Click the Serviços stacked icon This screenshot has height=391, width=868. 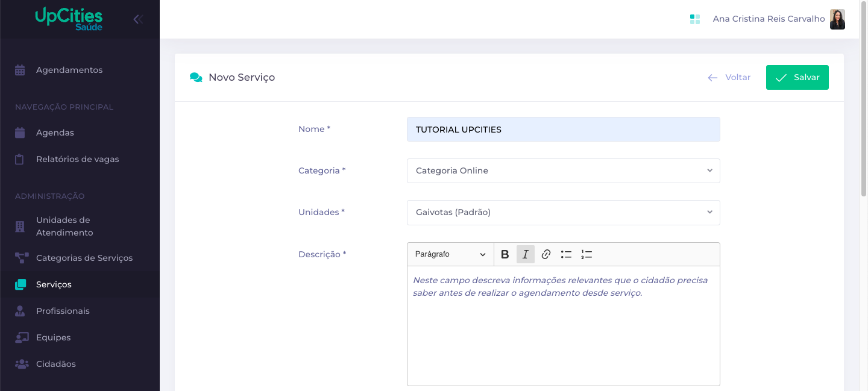point(20,284)
